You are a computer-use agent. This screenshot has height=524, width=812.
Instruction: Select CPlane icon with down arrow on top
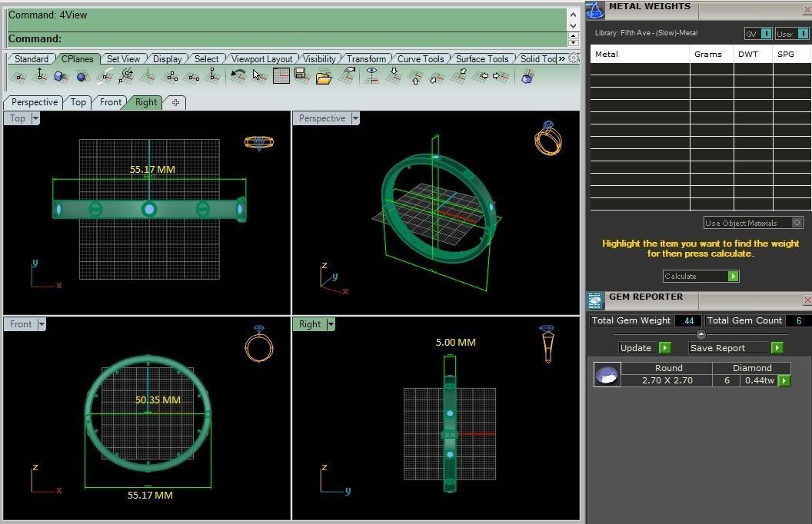[x=394, y=75]
